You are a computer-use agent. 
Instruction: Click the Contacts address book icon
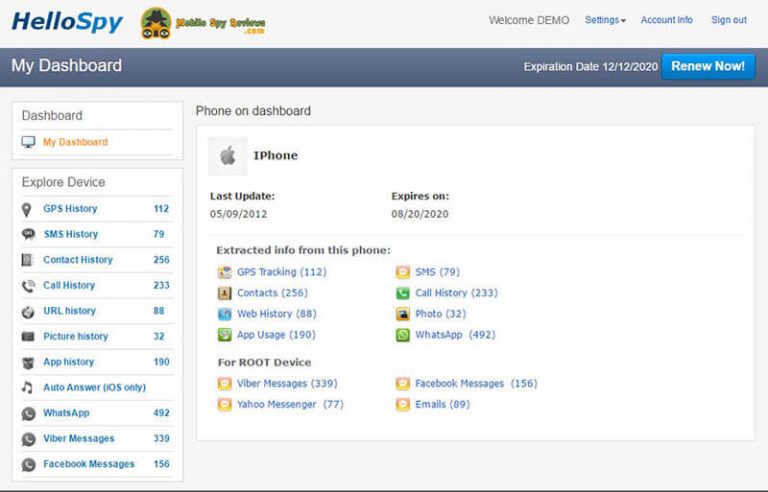pyautogui.click(x=224, y=293)
